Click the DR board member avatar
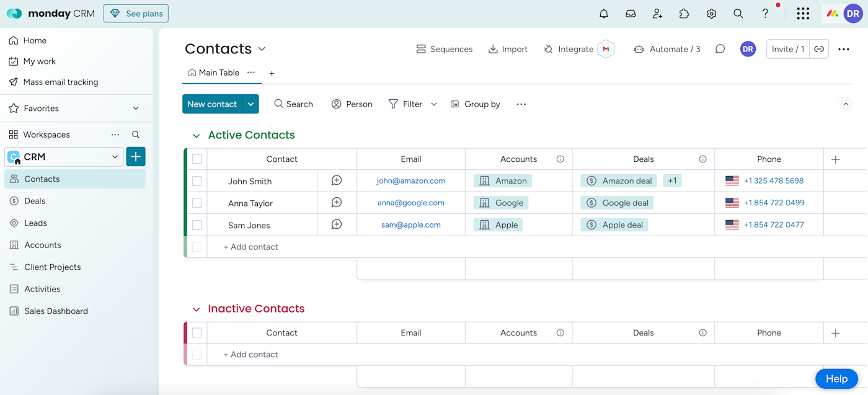The image size is (868, 395). tap(748, 49)
